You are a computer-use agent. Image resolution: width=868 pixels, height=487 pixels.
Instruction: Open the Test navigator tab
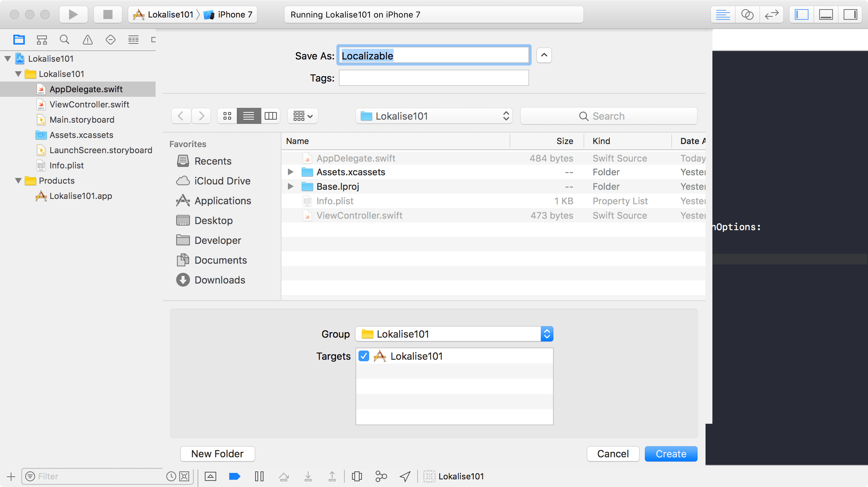click(x=111, y=40)
